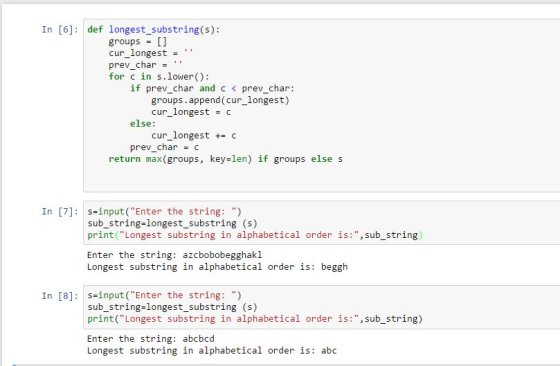Viewport: 560px width, 366px height.
Task: Click the input line in cell 8
Action: point(164,296)
